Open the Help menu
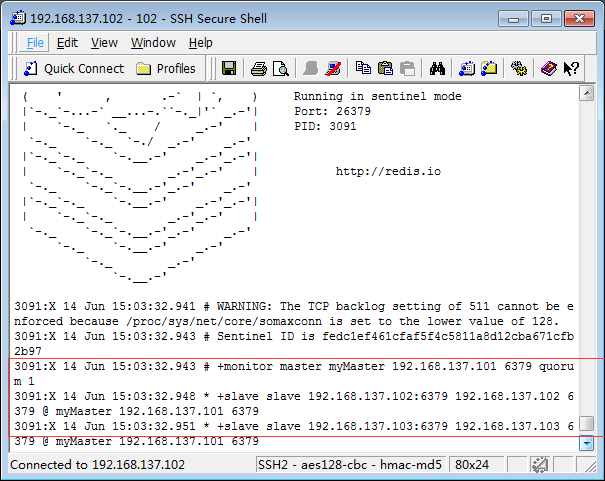Screen dimensions: 605x481 [x=201, y=42]
